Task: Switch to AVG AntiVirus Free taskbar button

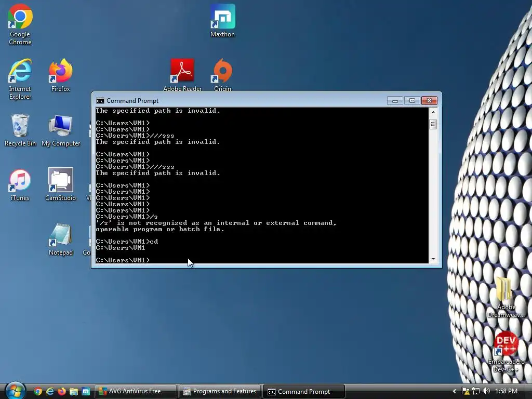Action: (x=136, y=392)
